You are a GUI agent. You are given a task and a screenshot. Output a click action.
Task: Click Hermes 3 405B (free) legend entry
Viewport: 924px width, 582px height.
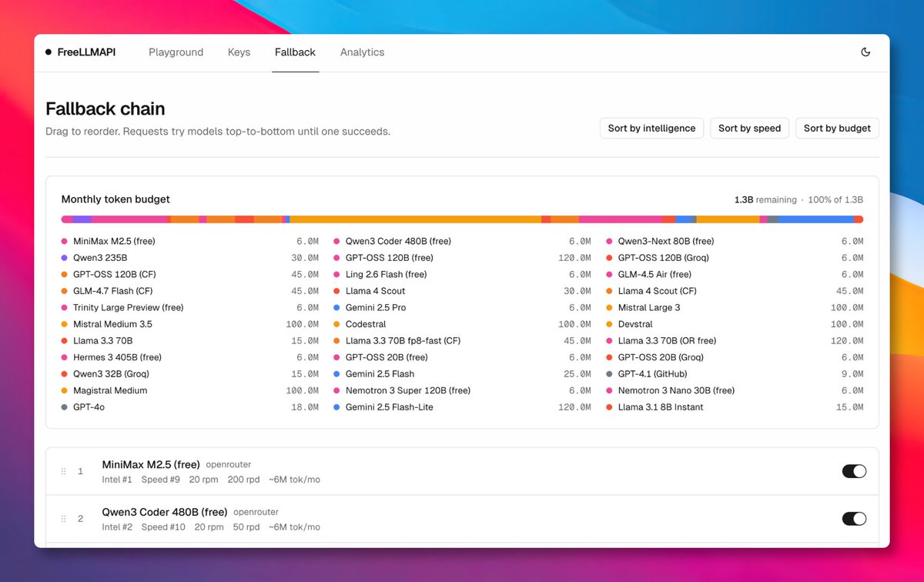[118, 357]
